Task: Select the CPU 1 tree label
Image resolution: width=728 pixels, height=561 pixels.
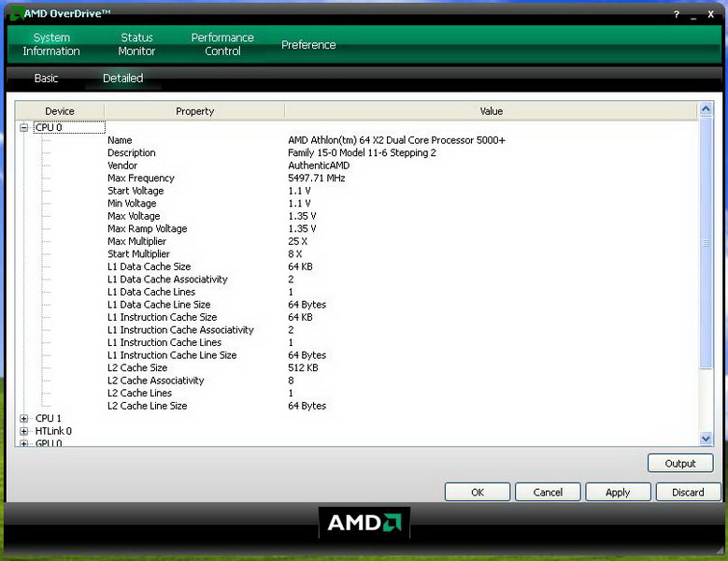Action: pyautogui.click(x=49, y=419)
